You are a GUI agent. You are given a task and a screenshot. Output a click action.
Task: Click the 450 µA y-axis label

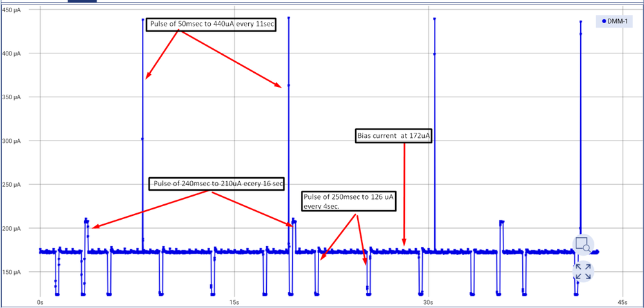pyautogui.click(x=12, y=10)
